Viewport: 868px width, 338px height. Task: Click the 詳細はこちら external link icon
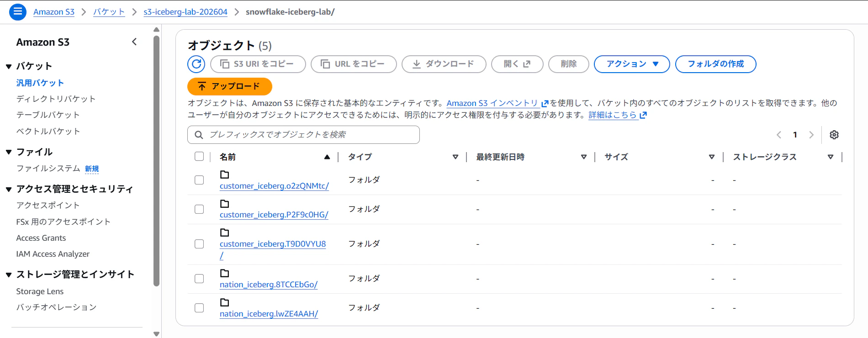click(643, 115)
